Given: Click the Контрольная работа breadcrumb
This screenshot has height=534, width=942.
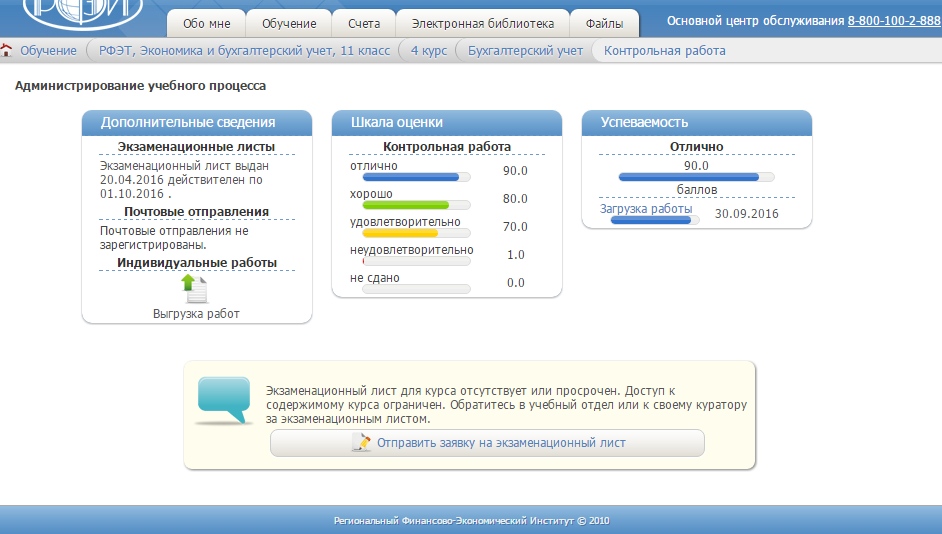Looking at the screenshot, I should [665, 50].
